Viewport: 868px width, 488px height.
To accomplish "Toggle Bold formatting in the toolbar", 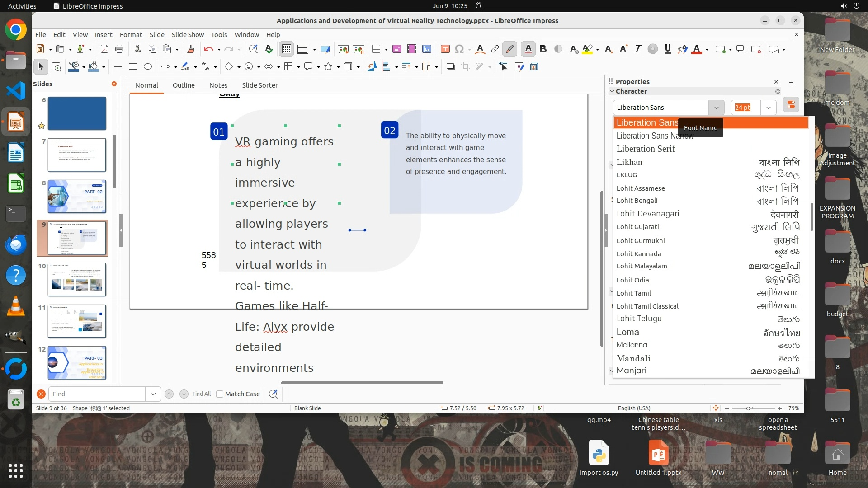I will 543,49.
